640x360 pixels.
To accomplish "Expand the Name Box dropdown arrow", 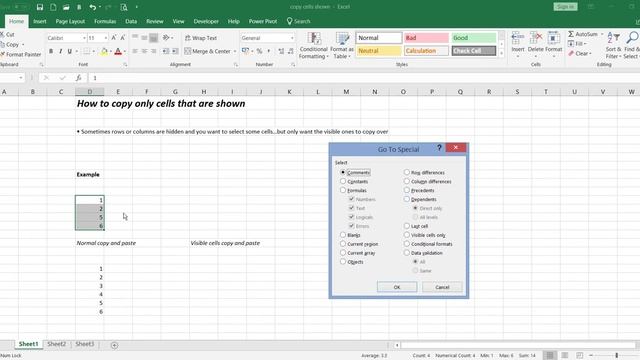I will pos(20,78).
